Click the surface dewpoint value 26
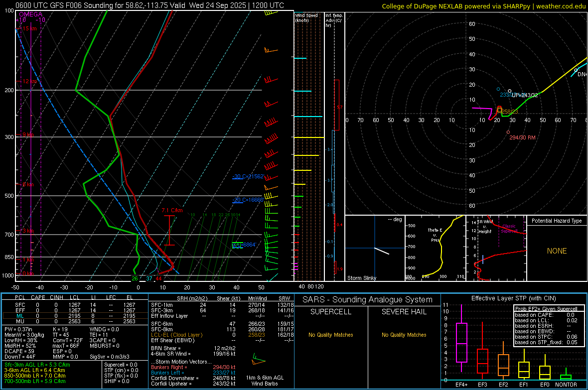This screenshot has width=588, height=390. tap(135, 278)
